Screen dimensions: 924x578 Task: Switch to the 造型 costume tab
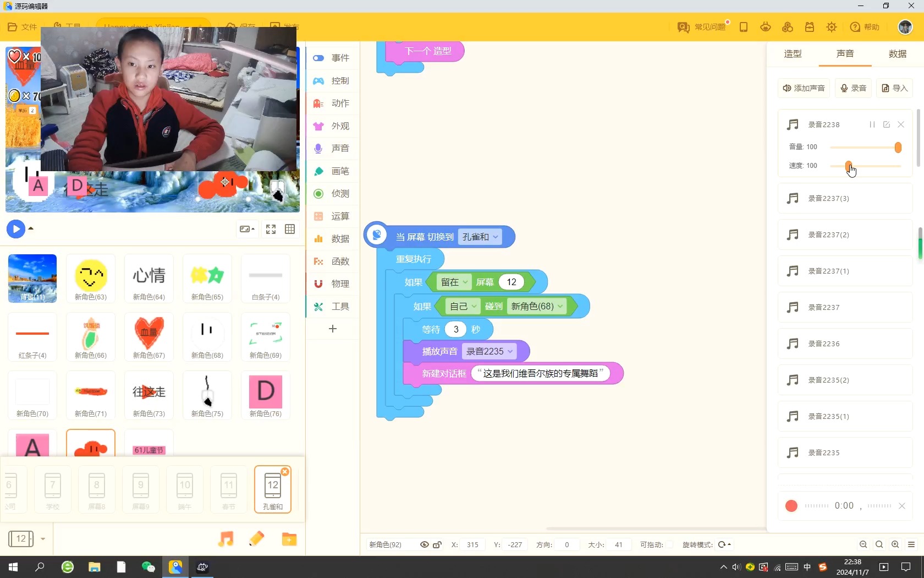pos(793,54)
